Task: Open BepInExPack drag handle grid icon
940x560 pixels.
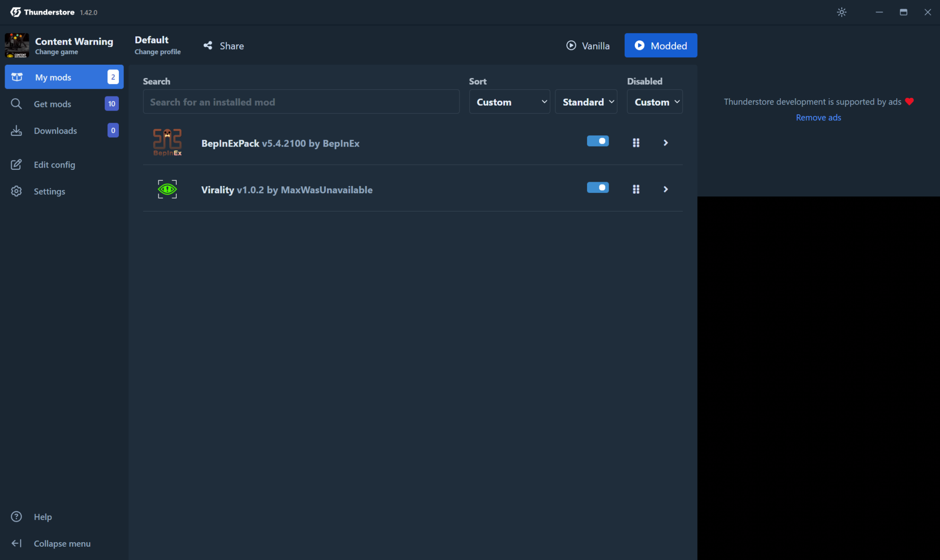Action: coord(636,143)
